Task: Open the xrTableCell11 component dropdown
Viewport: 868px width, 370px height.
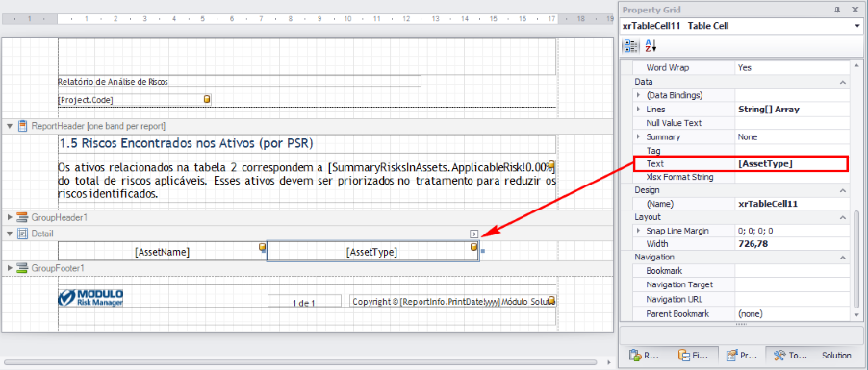Action: click(857, 26)
